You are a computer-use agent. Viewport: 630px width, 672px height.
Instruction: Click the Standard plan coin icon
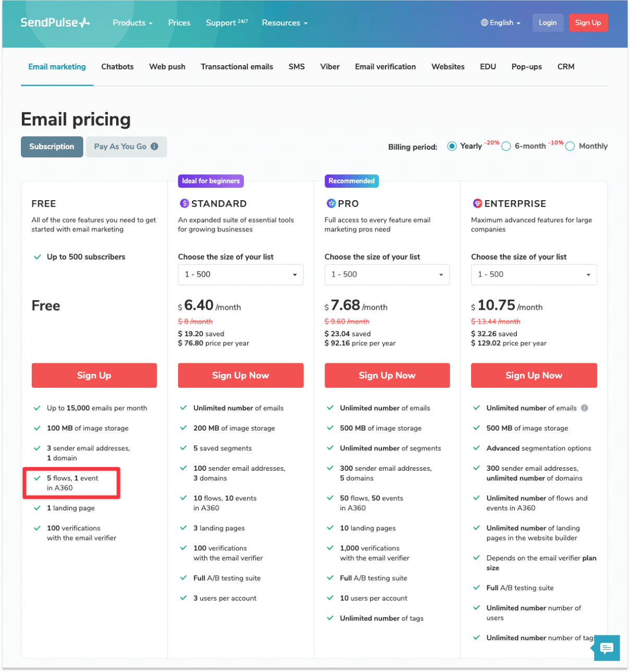point(183,203)
